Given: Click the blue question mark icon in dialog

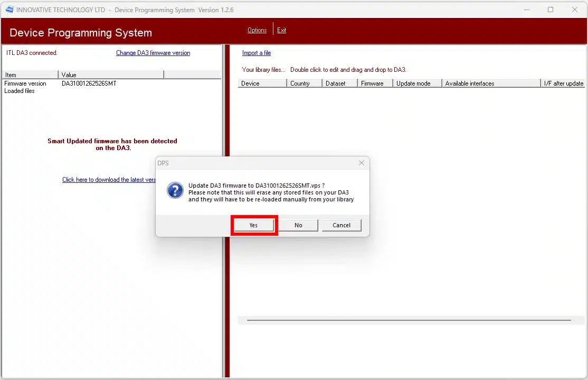Looking at the screenshot, I should coord(175,190).
